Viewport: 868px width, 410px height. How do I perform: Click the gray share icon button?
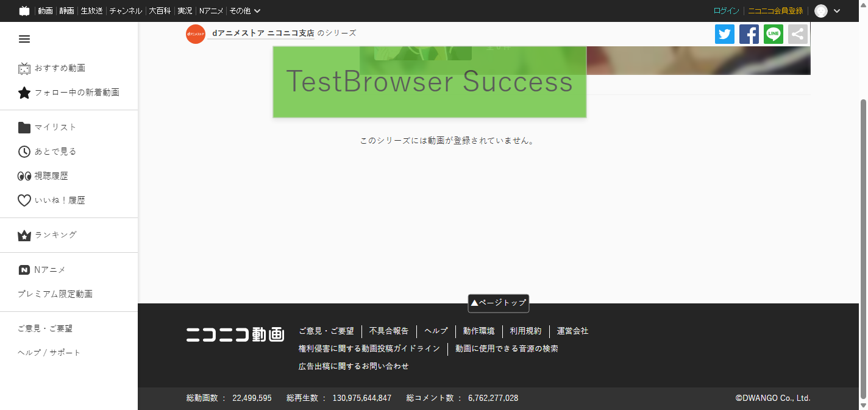pos(798,34)
